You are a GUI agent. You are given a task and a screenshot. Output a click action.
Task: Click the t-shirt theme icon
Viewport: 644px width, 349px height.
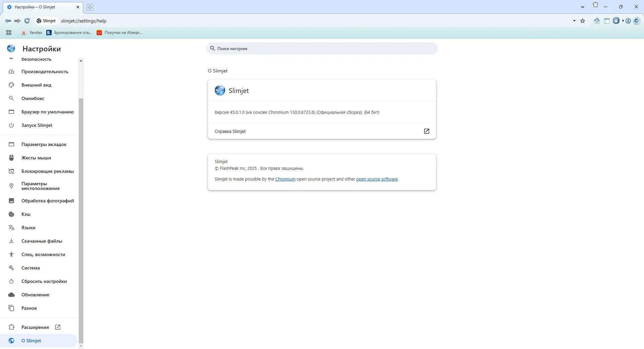tap(595, 5)
